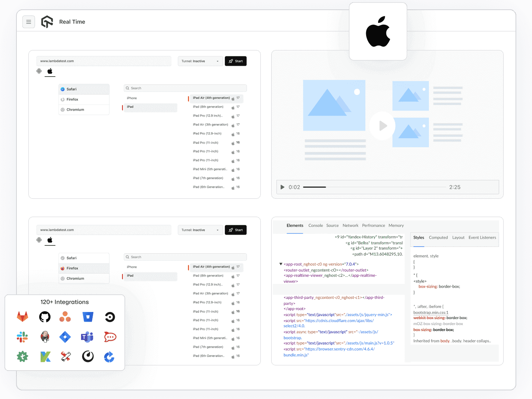Collapse the app-root node triangle
Screen dimensions: 532x399
[x=281, y=264]
